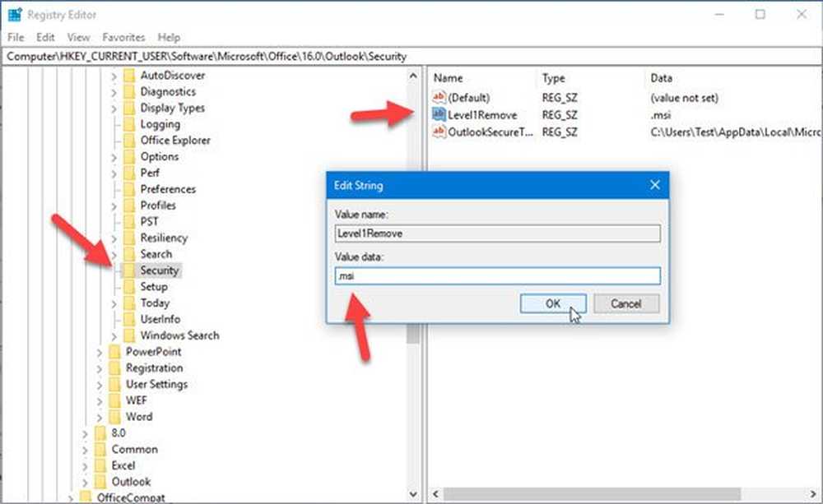This screenshot has height=504, width=823.
Task: Select the Resiliency folder icon
Action: click(129, 238)
